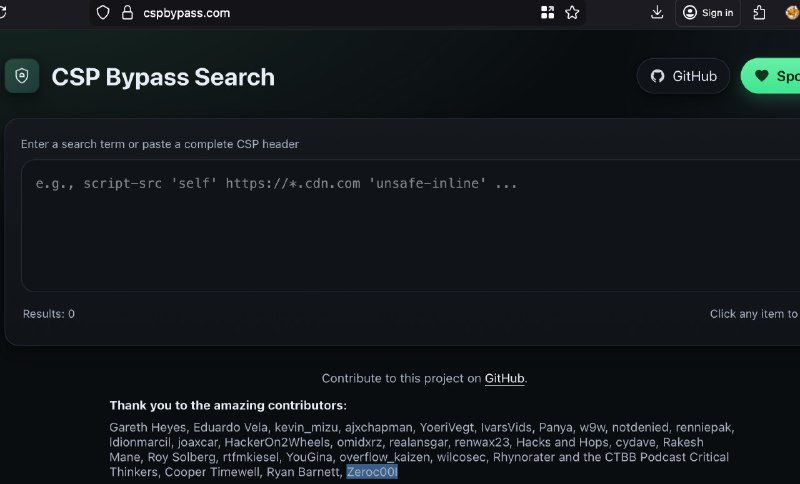Click the CSP Bypass Search page title
Screen dimensions: 800x484
tap(163, 77)
